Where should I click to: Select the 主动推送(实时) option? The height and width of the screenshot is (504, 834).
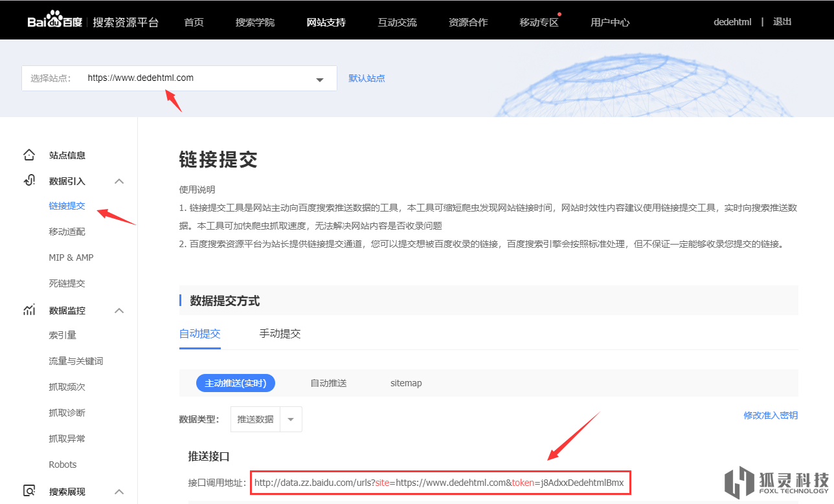pos(236,383)
